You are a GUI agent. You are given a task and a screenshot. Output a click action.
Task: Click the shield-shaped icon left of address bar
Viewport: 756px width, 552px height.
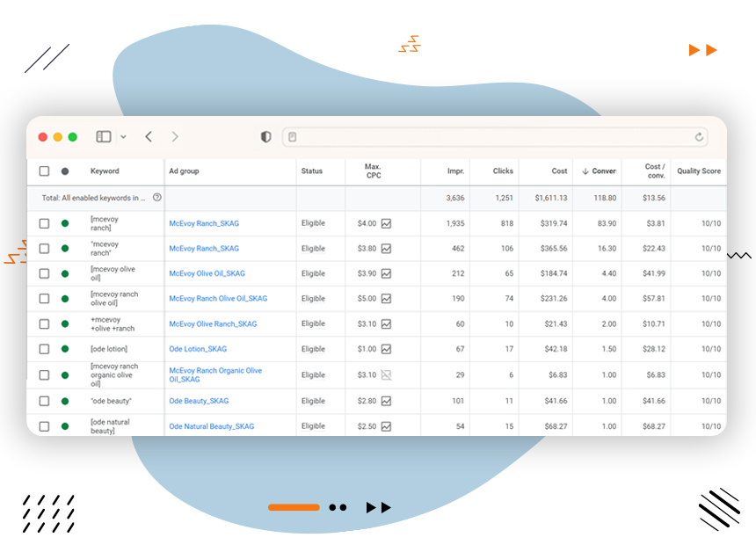click(x=265, y=137)
